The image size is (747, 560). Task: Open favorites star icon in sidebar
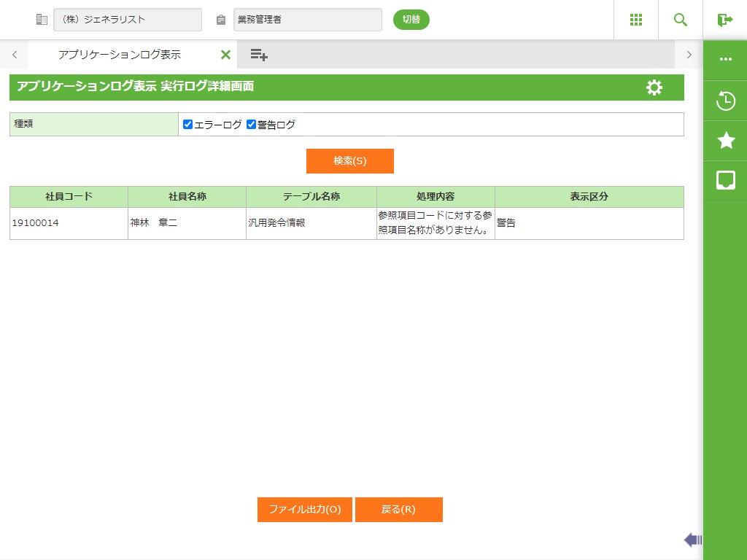(x=725, y=141)
